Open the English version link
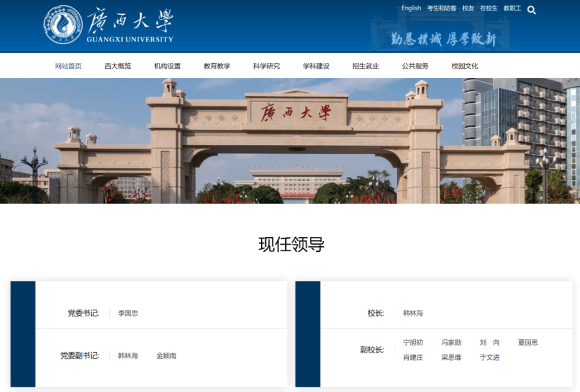 [411, 8]
